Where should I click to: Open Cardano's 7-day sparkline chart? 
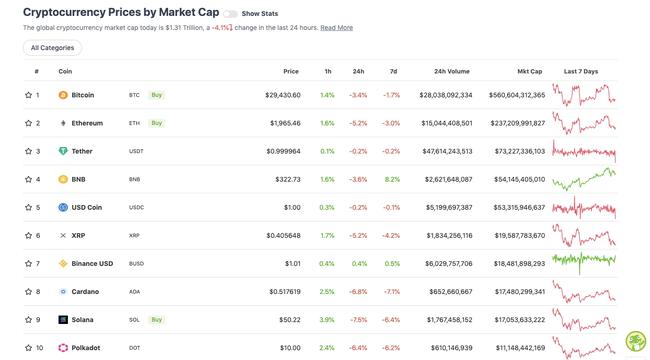pyautogui.click(x=584, y=292)
